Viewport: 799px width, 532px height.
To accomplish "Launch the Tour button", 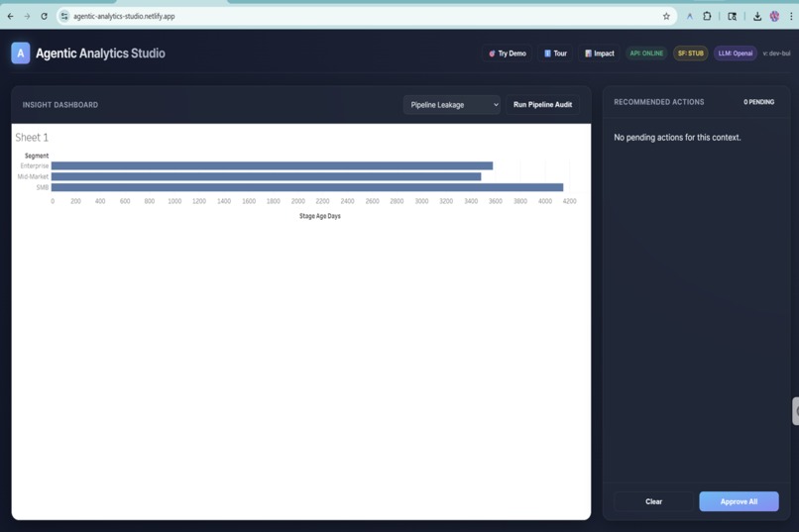I will click(555, 53).
